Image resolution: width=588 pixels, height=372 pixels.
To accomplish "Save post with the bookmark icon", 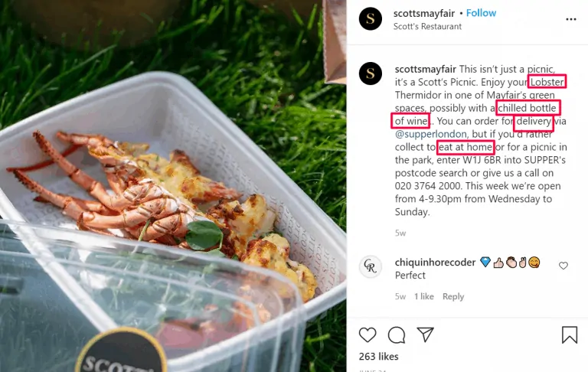I will tap(570, 334).
